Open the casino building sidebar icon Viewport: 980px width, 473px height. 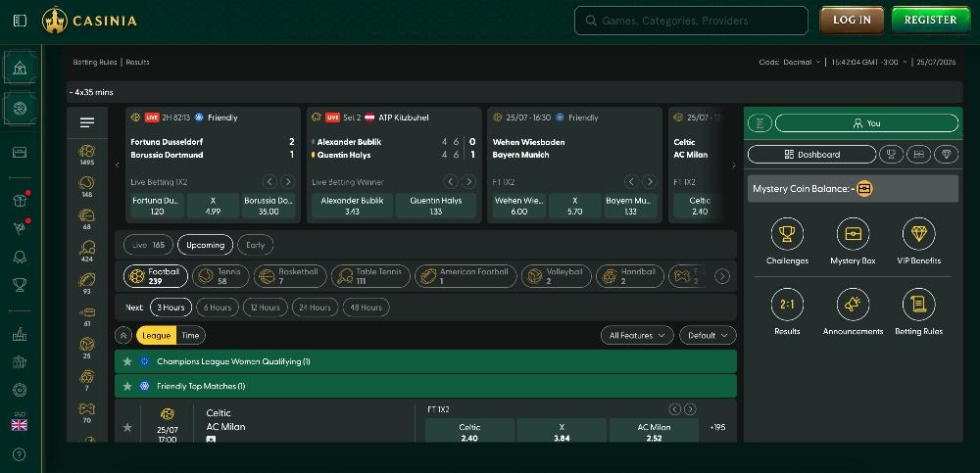tap(20, 68)
